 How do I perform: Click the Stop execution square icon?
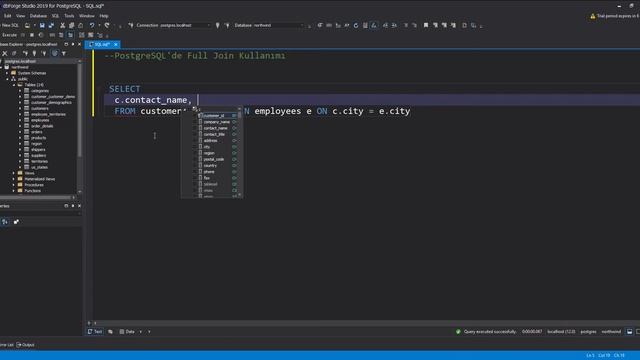(x=32, y=35)
